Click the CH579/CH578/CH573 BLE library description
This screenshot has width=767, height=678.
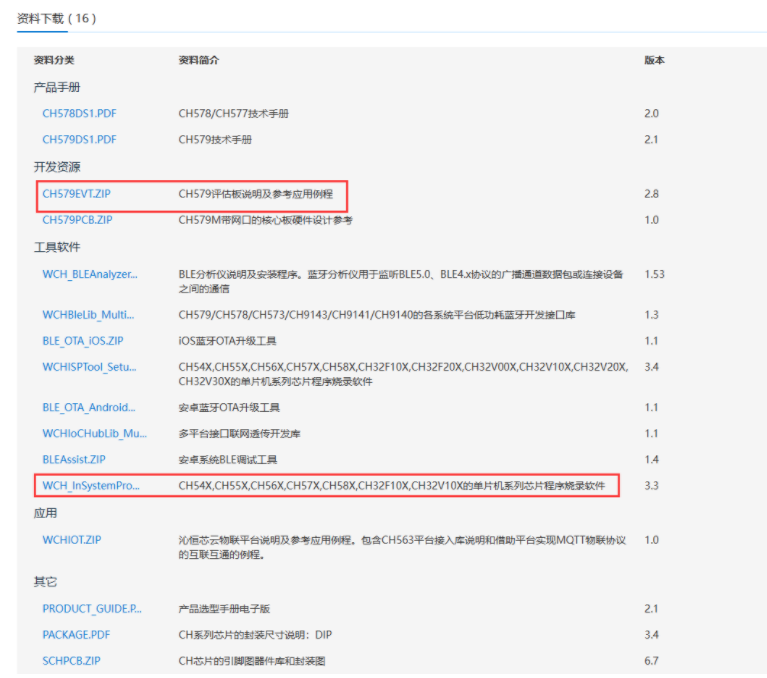coord(377,315)
